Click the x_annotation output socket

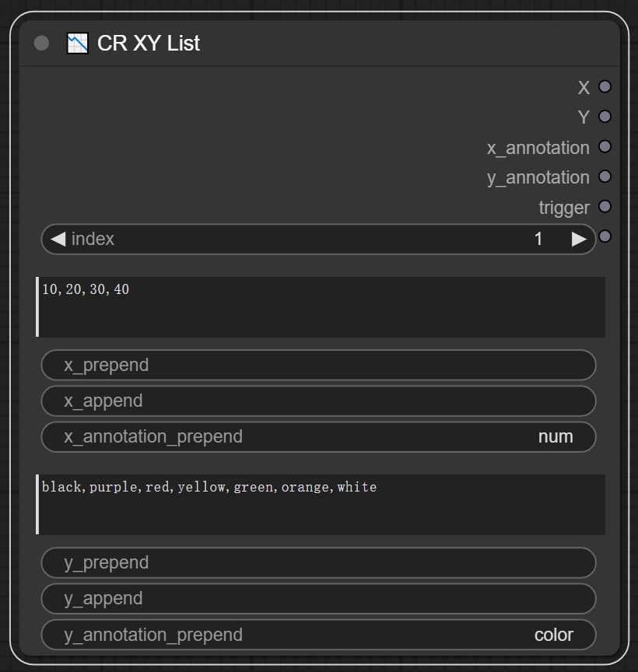click(x=605, y=147)
